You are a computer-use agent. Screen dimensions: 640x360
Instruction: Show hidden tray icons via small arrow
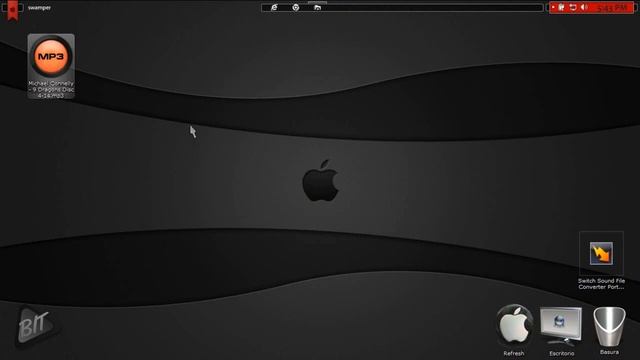click(x=553, y=7)
